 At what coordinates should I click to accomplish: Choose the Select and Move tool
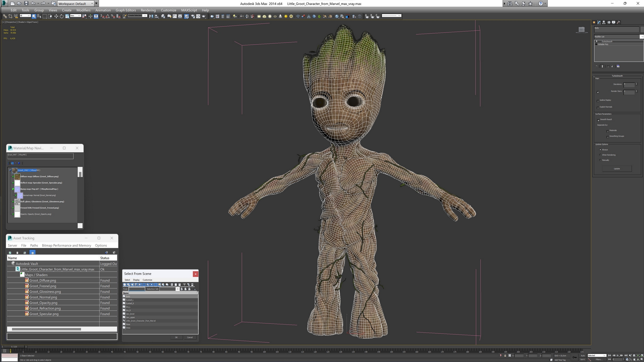(x=56, y=16)
